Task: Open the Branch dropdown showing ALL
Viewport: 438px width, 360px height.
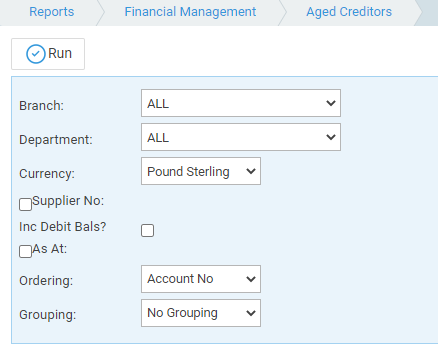Action: (241, 103)
